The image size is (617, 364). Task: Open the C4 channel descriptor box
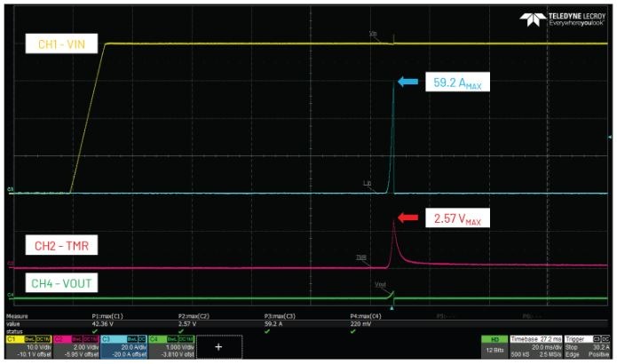171,346
